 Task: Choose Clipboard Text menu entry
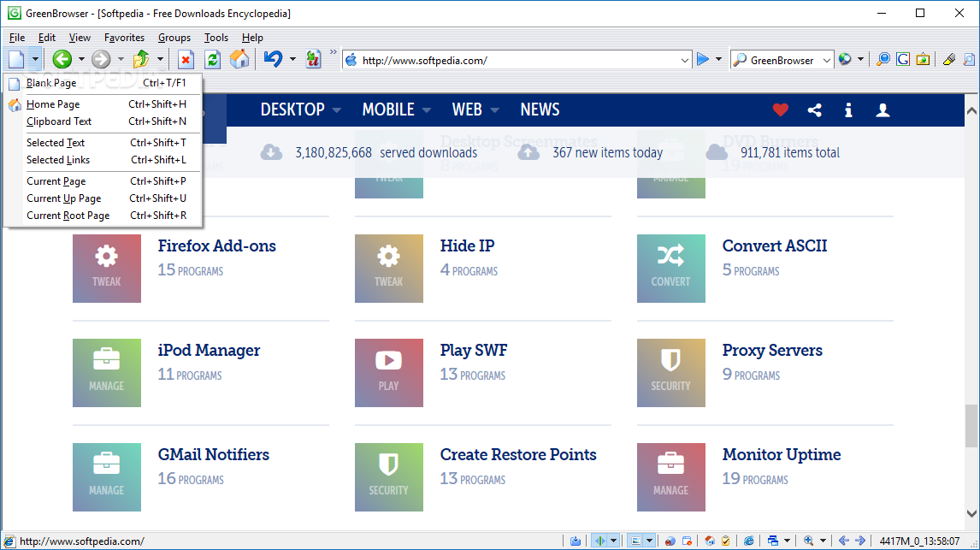click(103, 121)
